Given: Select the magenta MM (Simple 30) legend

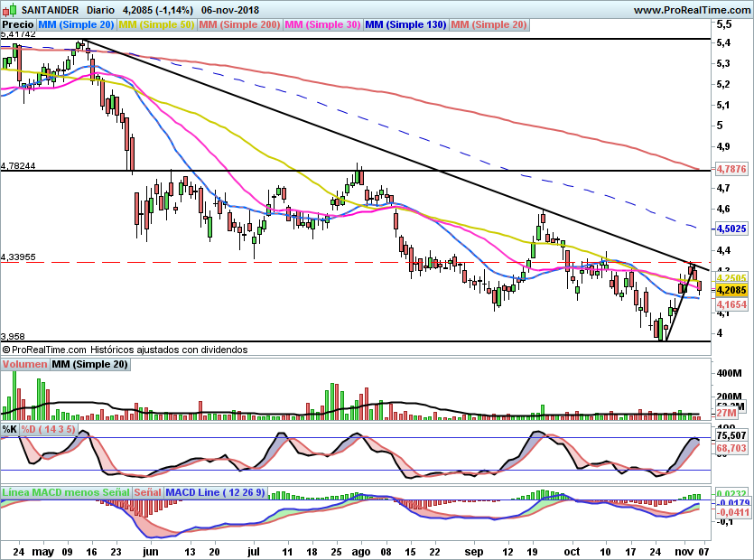Looking at the screenshot, I should [x=322, y=24].
